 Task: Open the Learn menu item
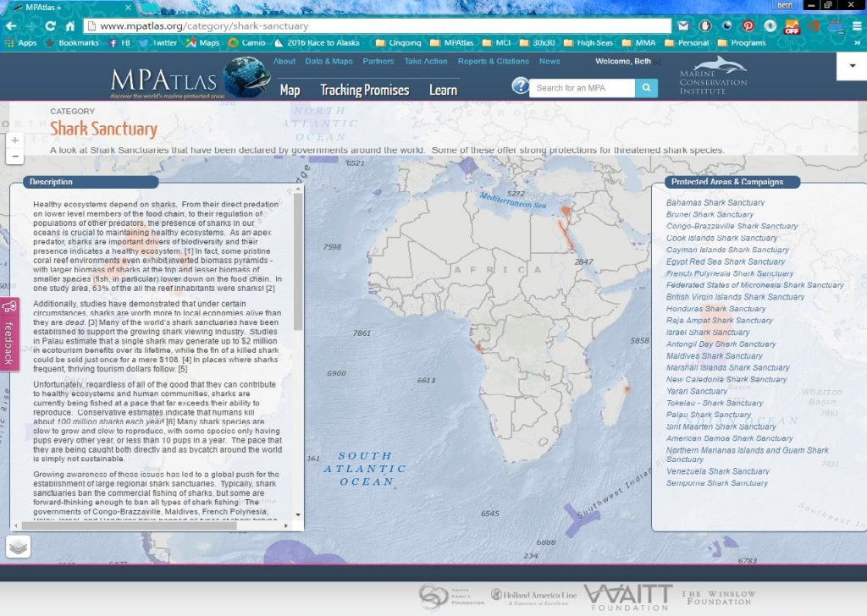point(443,91)
